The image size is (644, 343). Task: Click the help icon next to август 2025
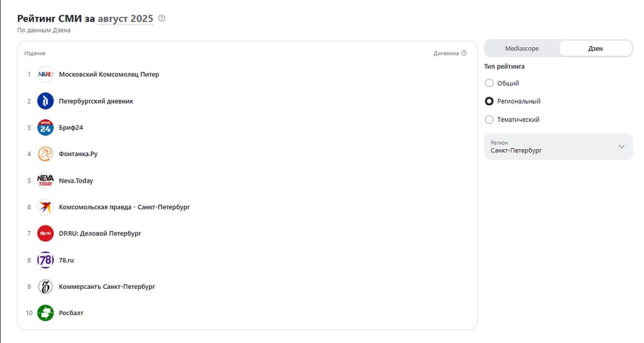click(162, 19)
